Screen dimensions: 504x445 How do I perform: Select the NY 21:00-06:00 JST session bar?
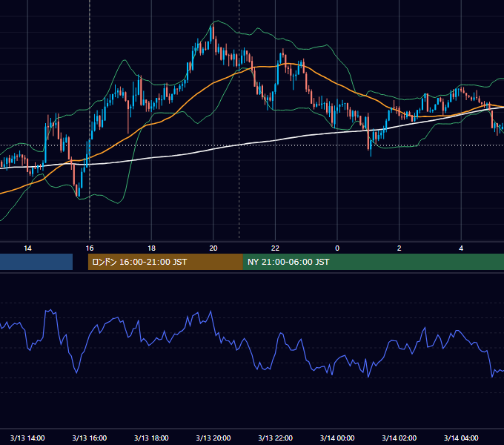pyautogui.click(x=373, y=262)
